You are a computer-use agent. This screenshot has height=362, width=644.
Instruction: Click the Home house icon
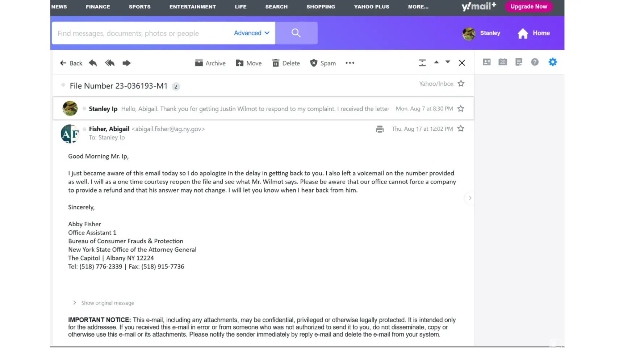pos(523,33)
